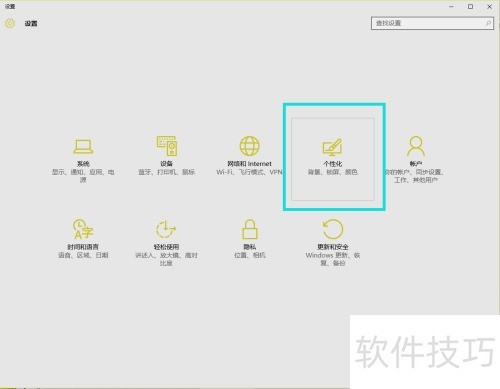The height and width of the screenshot is (389, 500).
Task: Close the Settings window
Action: tap(489, 7)
